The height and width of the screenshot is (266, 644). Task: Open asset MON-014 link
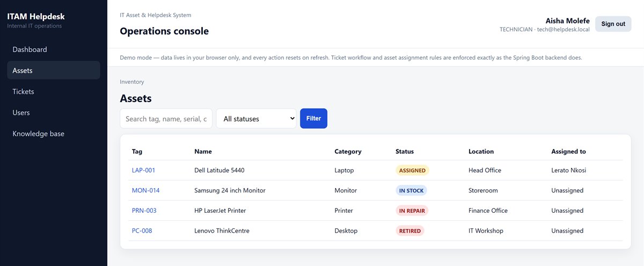coord(145,190)
